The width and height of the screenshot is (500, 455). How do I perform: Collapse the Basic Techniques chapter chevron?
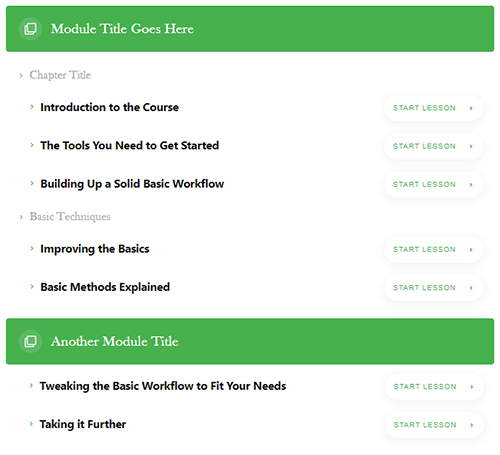coord(21,217)
